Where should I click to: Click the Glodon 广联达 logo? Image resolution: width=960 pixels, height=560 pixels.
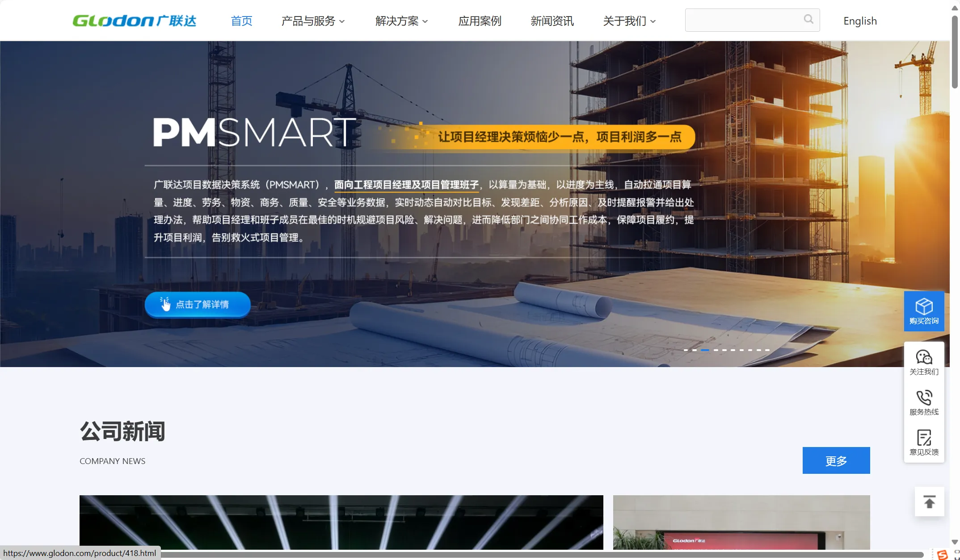pyautogui.click(x=134, y=21)
